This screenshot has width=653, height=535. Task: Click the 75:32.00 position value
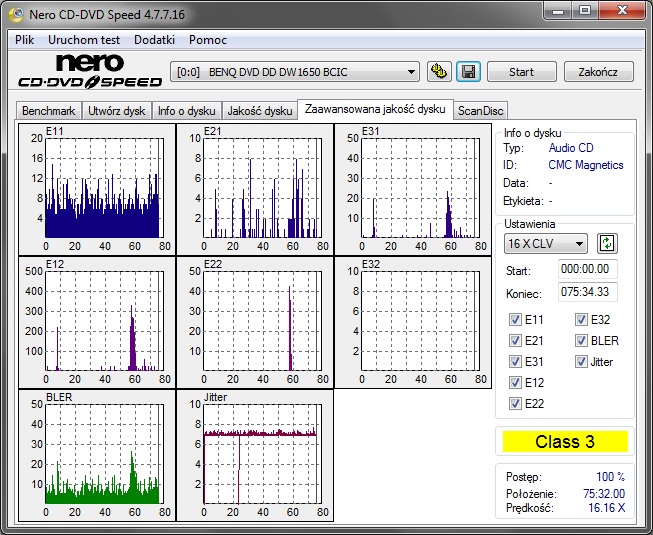pos(604,494)
